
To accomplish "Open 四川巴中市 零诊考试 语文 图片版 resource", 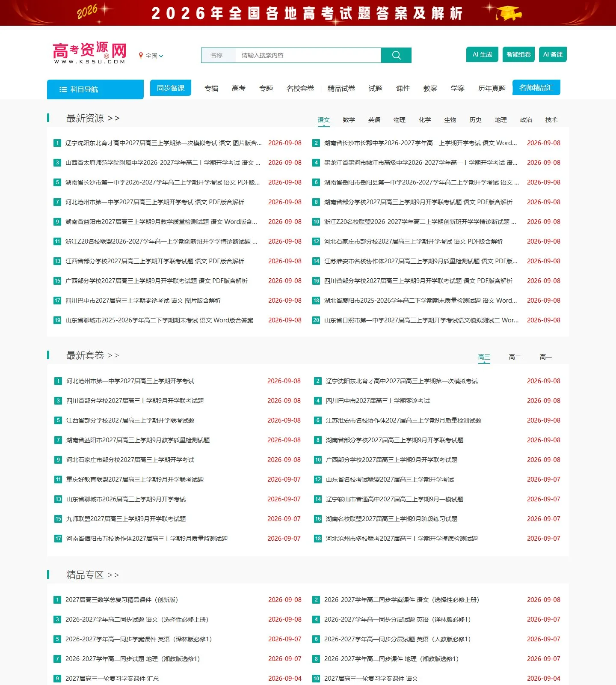I will (143, 301).
